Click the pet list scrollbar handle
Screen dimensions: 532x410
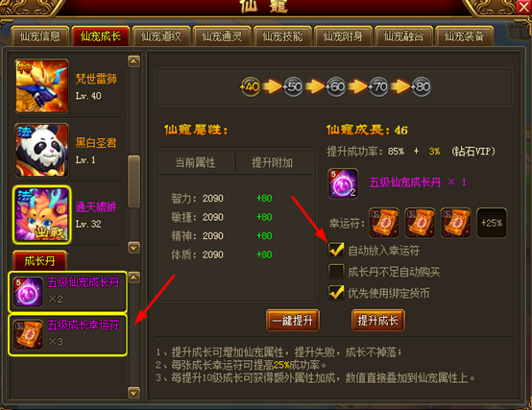[x=133, y=181]
